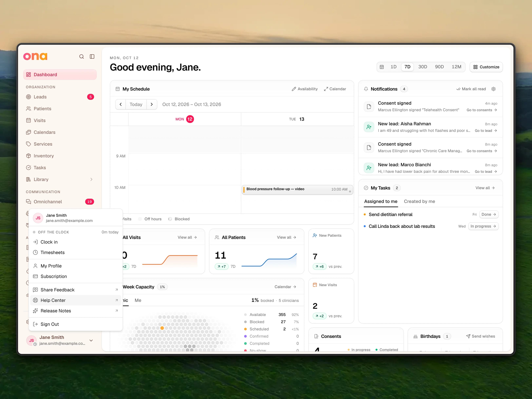Switch the range to 1D
Viewport: 532px width, 399px height.
tap(393, 67)
